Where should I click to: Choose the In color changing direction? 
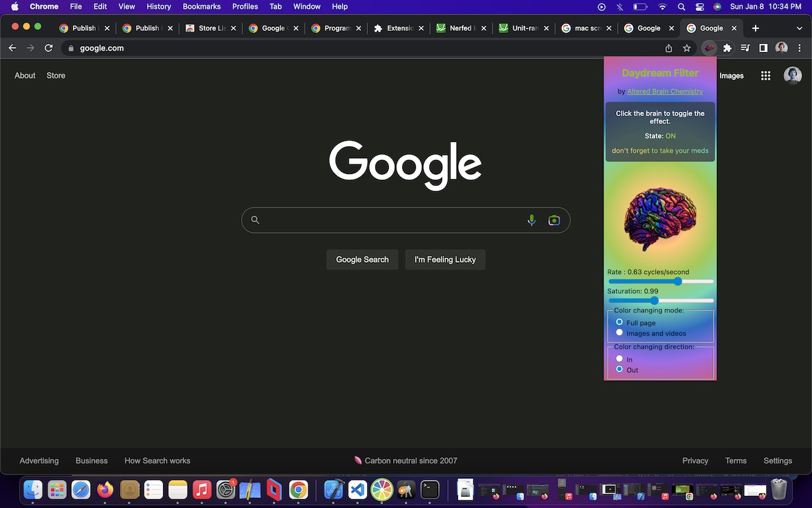point(620,359)
